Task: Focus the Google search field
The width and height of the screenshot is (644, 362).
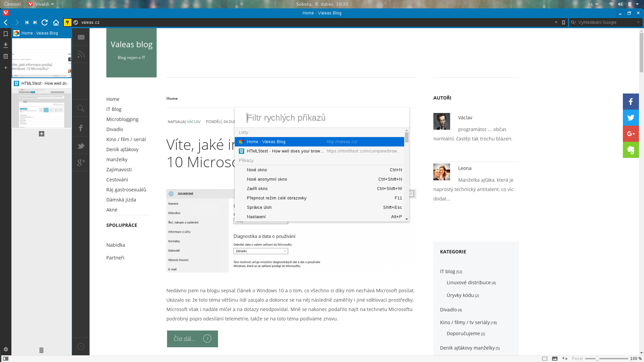Action: [606, 22]
